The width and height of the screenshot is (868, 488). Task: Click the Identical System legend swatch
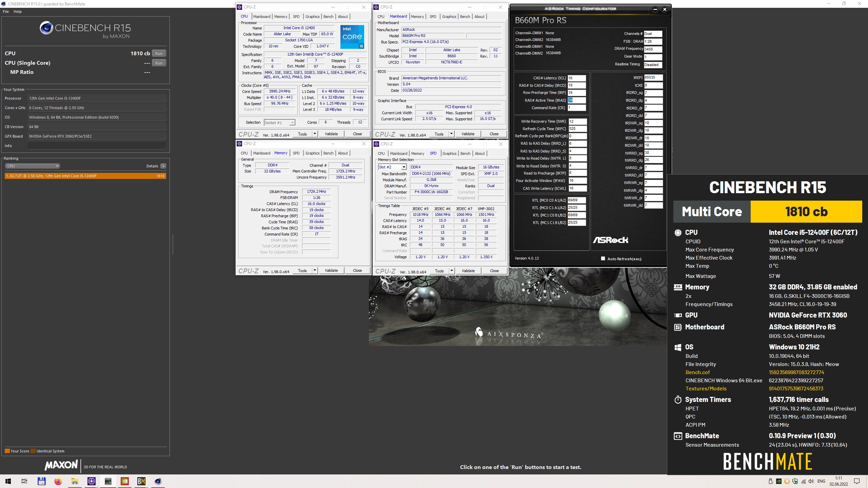point(33,451)
